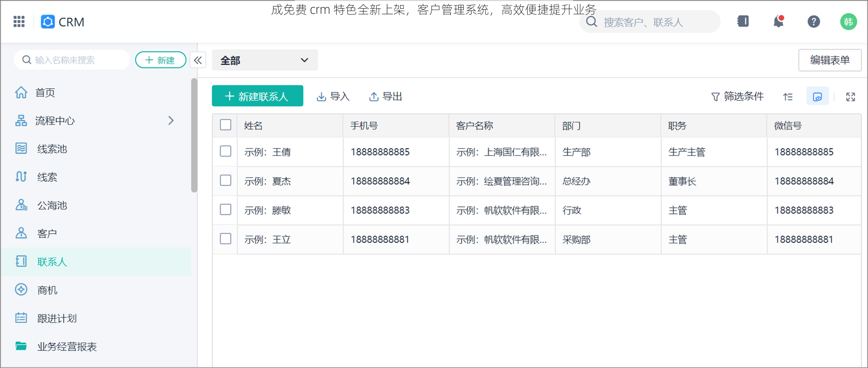The height and width of the screenshot is (368, 868).
Task: Click the global search magnifier icon
Action: tap(592, 22)
